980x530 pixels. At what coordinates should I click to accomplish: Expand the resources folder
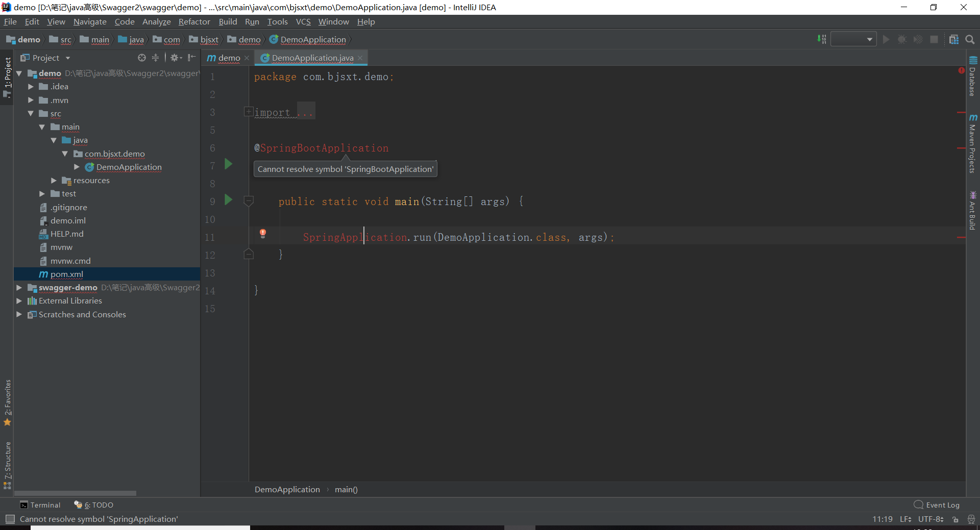point(54,180)
